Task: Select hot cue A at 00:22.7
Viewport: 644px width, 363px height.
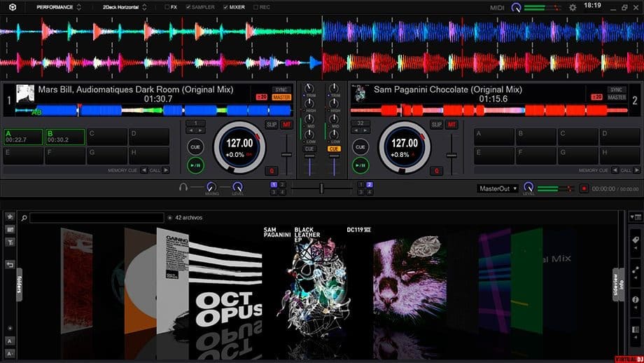Action: coord(23,137)
